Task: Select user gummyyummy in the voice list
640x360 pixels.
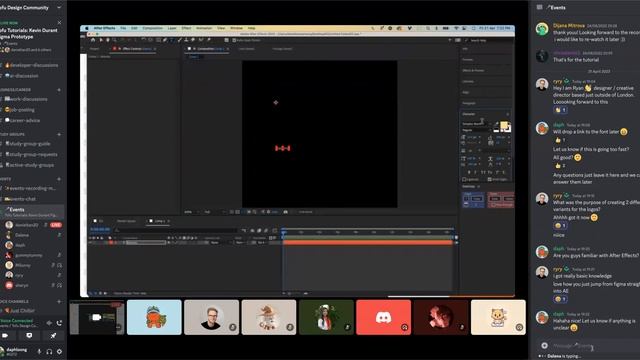Action: click(29, 256)
